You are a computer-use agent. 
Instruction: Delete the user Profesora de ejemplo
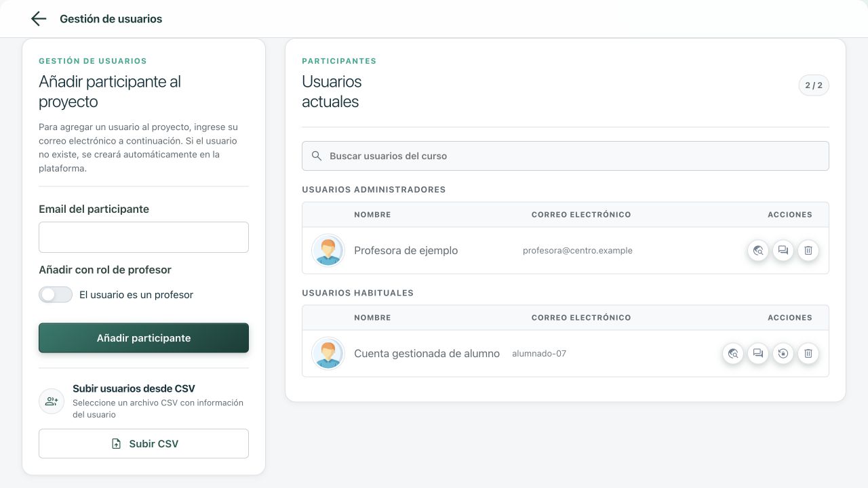click(x=808, y=251)
